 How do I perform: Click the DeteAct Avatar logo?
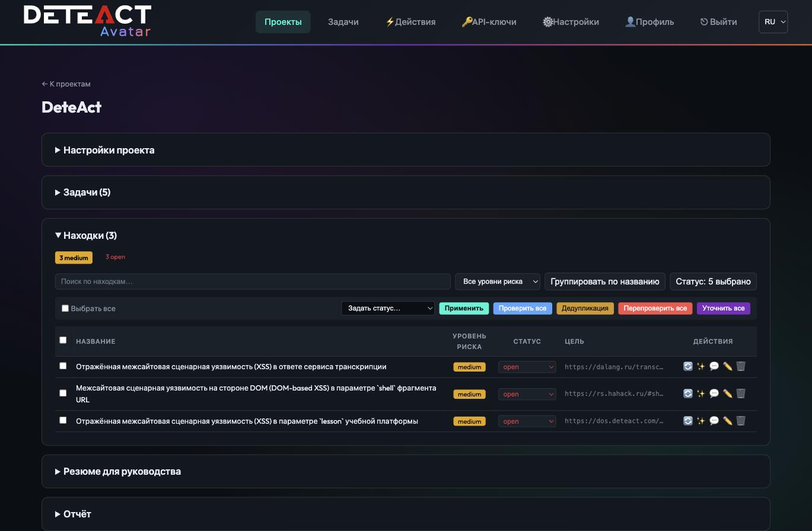click(87, 21)
